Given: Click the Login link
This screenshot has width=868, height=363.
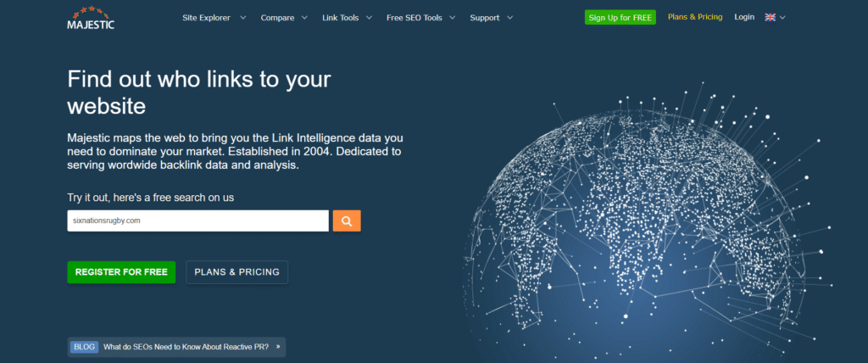Looking at the screenshot, I should [x=744, y=17].
